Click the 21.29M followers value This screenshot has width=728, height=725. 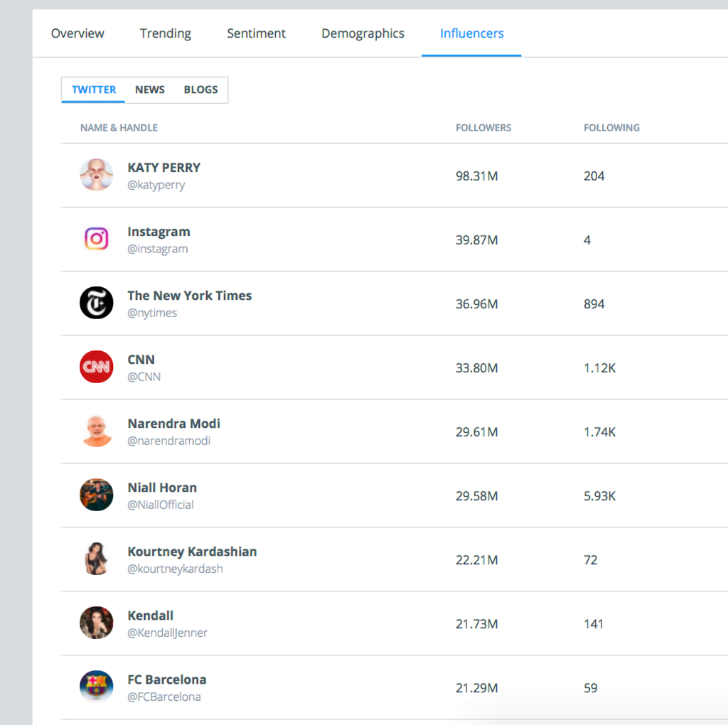(x=476, y=689)
